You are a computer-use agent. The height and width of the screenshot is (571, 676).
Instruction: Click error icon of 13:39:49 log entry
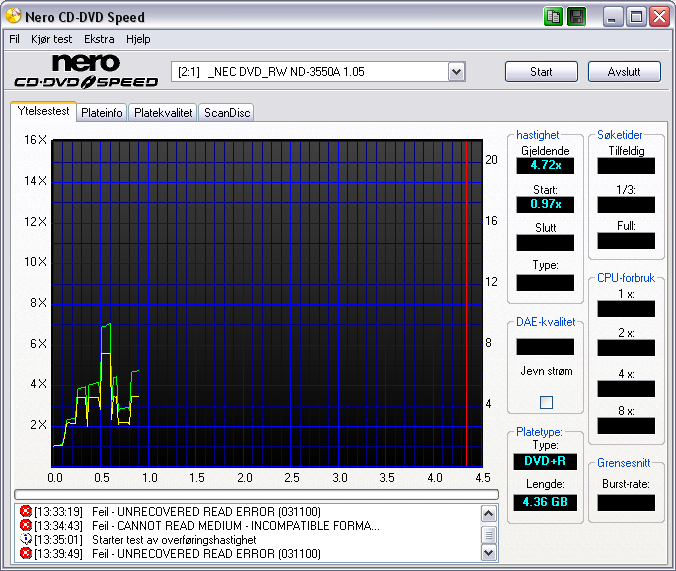click(x=25, y=553)
